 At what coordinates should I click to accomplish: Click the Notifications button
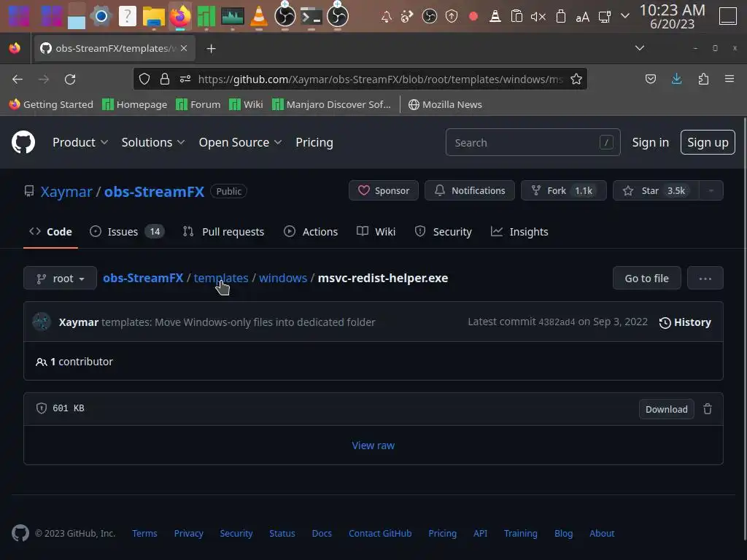pos(469,190)
